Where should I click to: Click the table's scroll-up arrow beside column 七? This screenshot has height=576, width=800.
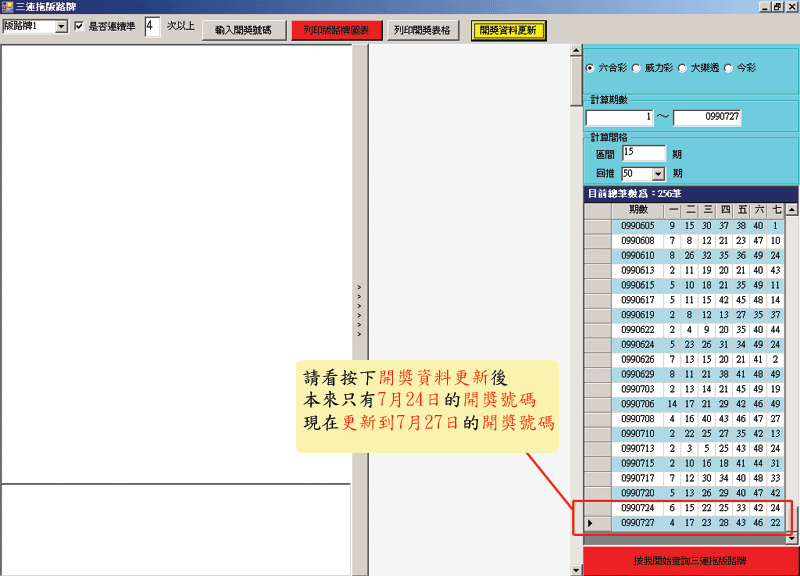pos(791,210)
